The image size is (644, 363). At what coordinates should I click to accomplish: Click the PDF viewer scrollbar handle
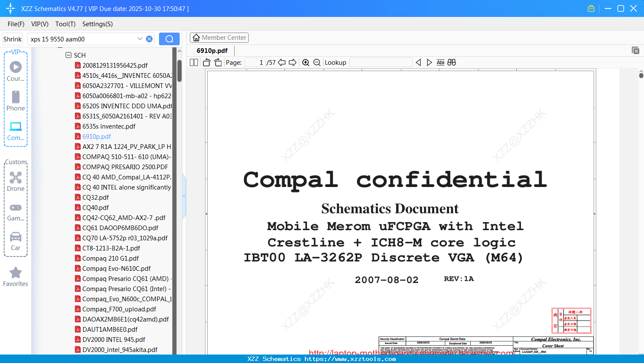[641, 75]
